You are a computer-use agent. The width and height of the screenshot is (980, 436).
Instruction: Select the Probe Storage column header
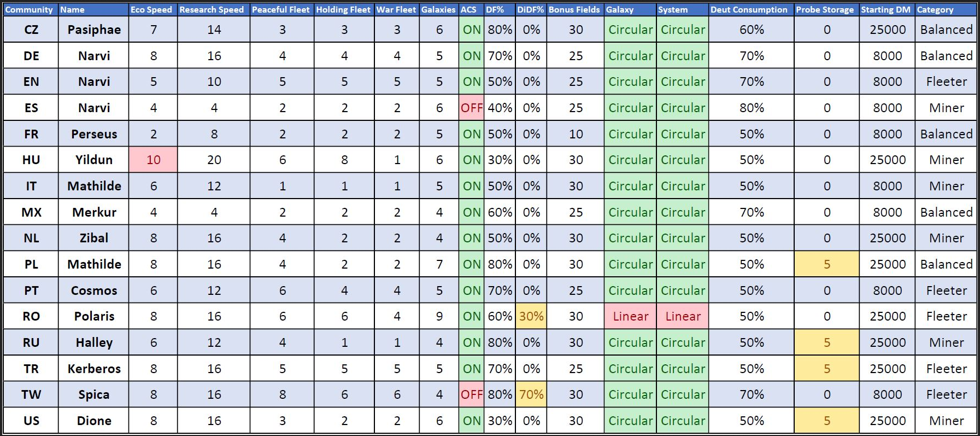825,9
